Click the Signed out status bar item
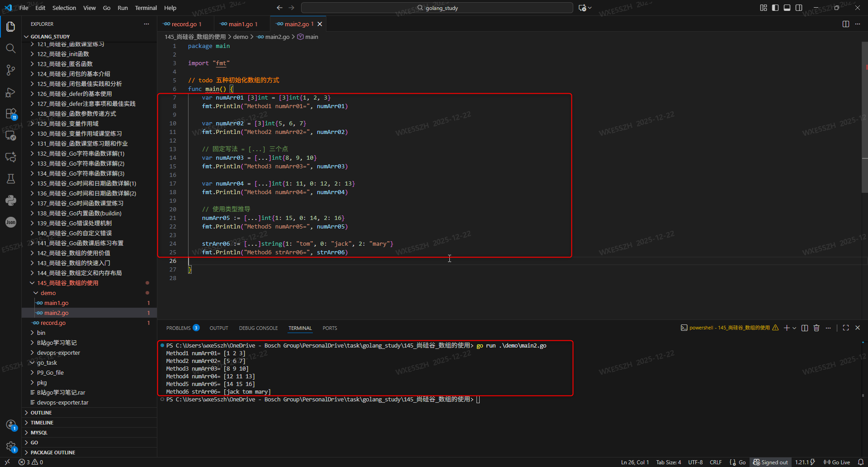 [771, 462]
